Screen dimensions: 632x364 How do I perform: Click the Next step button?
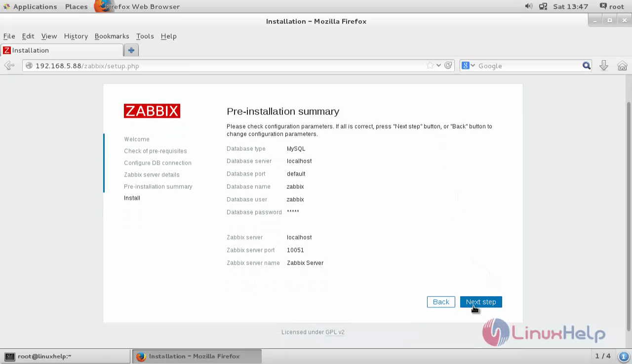pyautogui.click(x=481, y=302)
